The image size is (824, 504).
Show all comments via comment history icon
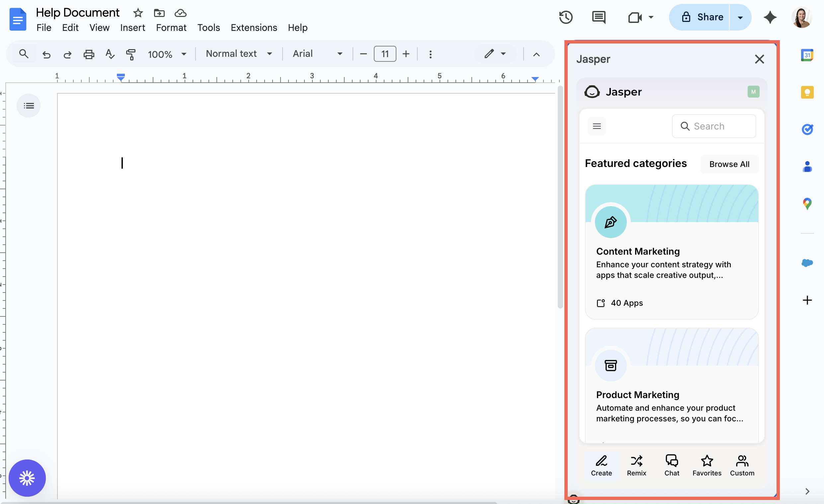point(598,17)
